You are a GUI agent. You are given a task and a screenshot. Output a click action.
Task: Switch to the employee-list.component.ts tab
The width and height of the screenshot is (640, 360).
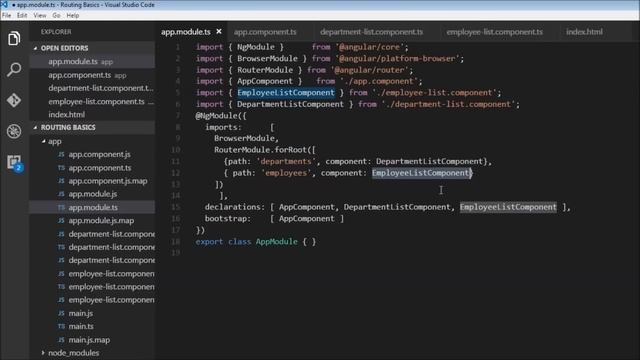point(494,32)
